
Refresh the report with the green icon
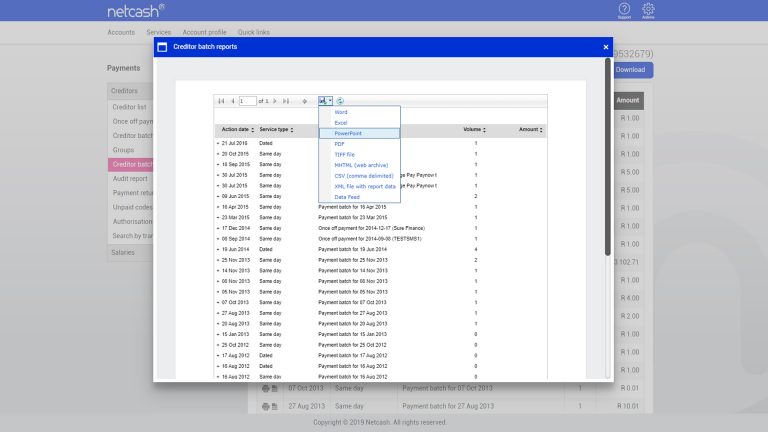(340, 101)
